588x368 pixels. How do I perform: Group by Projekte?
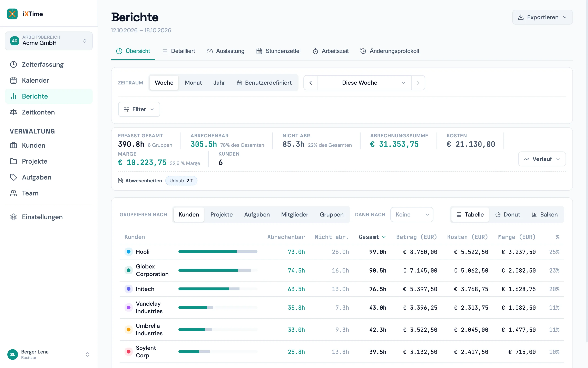(x=221, y=215)
